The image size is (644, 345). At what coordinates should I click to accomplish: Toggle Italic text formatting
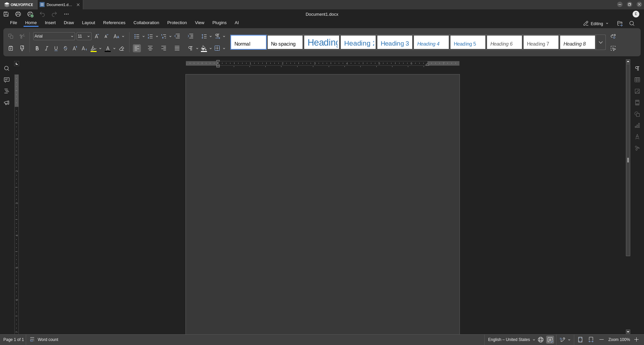[x=46, y=49]
